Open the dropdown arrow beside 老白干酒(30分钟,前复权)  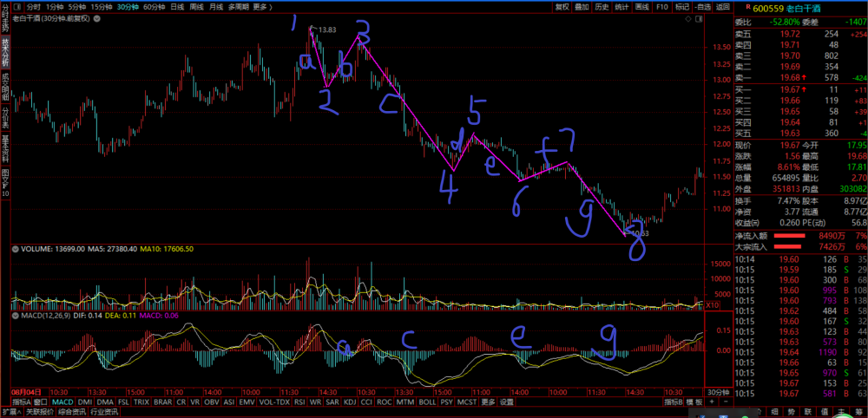(97, 19)
